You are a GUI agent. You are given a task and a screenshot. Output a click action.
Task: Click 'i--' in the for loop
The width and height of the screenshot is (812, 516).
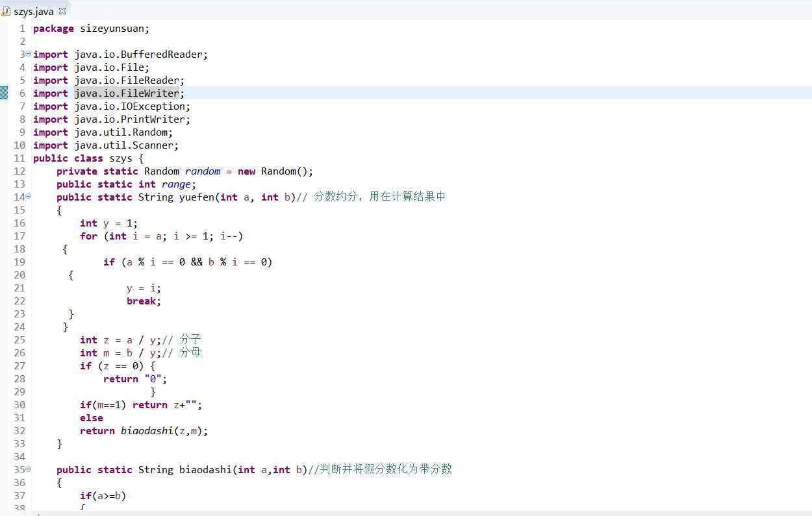click(229, 236)
